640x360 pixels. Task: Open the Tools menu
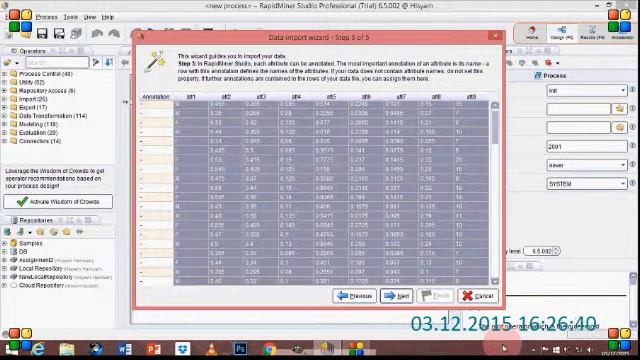pos(71,17)
